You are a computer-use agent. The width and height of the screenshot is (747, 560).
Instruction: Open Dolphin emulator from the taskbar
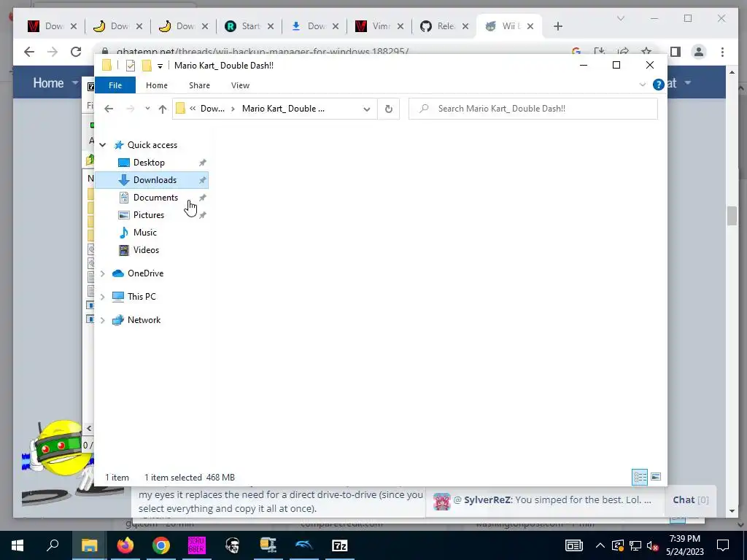click(304, 545)
